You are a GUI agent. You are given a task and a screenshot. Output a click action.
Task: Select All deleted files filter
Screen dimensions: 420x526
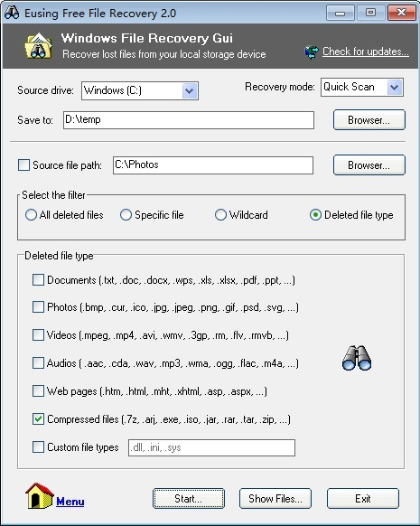pyautogui.click(x=31, y=215)
